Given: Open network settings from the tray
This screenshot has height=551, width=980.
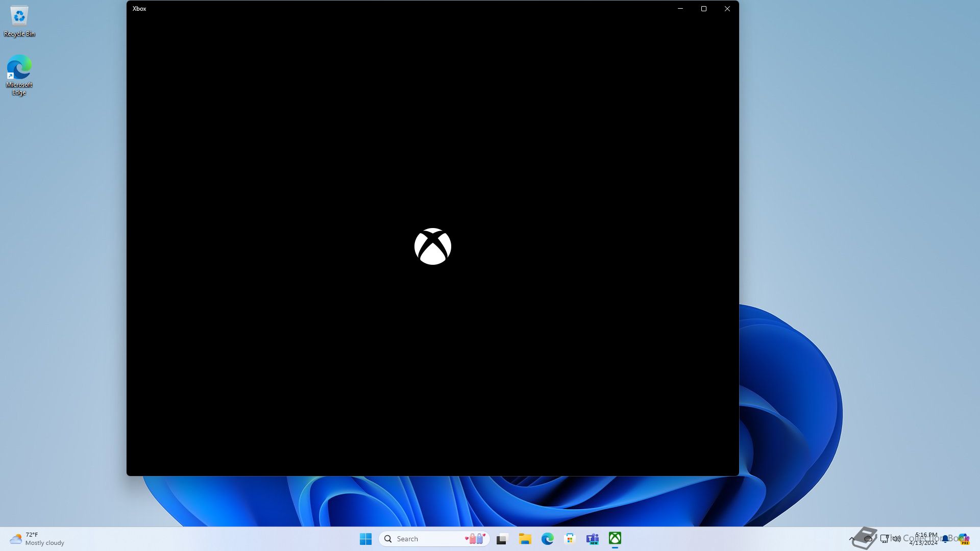Looking at the screenshot, I should pos(885,539).
